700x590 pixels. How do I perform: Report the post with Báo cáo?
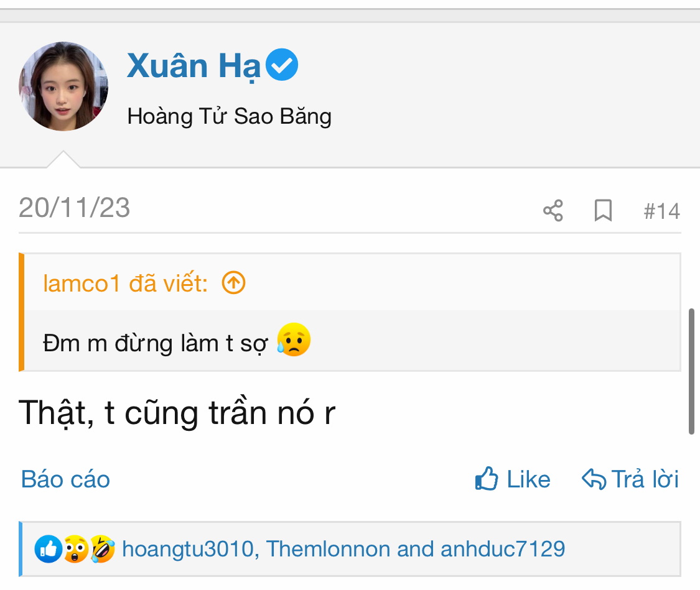coord(65,479)
